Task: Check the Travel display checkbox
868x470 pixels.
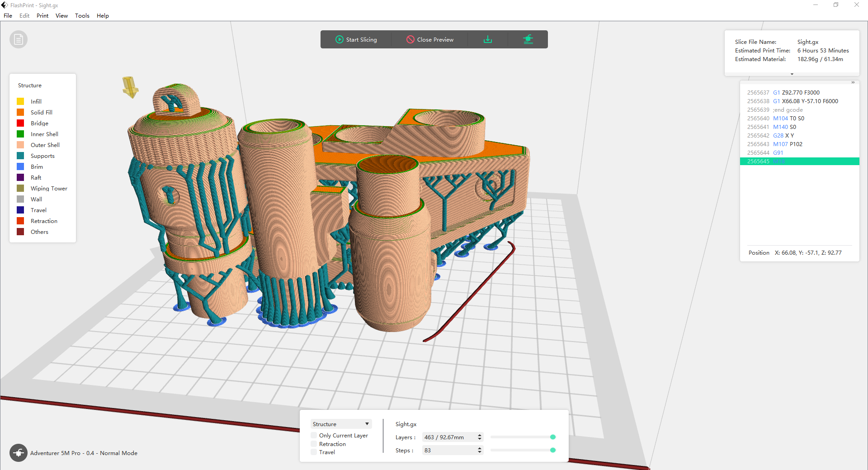Action: click(x=314, y=452)
